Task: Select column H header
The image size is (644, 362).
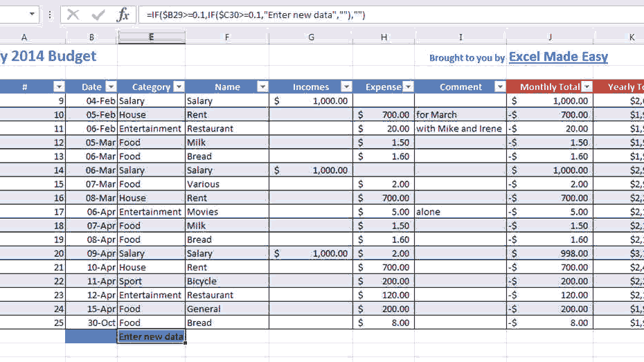Action: [x=384, y=37]
